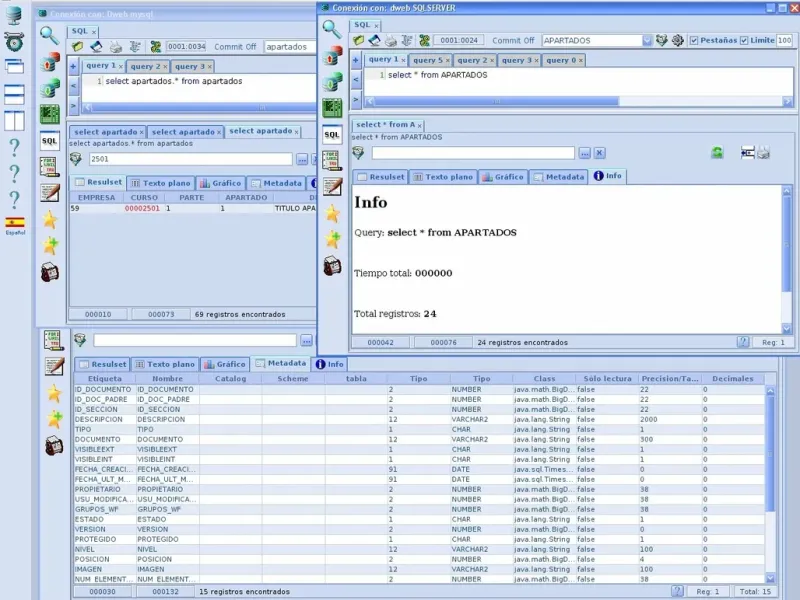Open the Info tab in bottom panel
The image size is (800, 600).
[330, 364]
